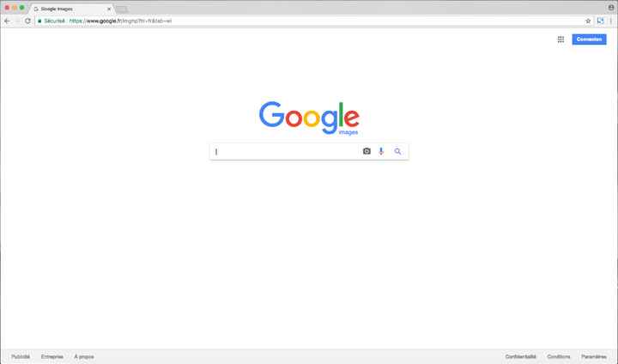The width and height of the screenshot is (618, 364).
Task: Open Chrome's three-dot menu
Action: pos(611,21)
